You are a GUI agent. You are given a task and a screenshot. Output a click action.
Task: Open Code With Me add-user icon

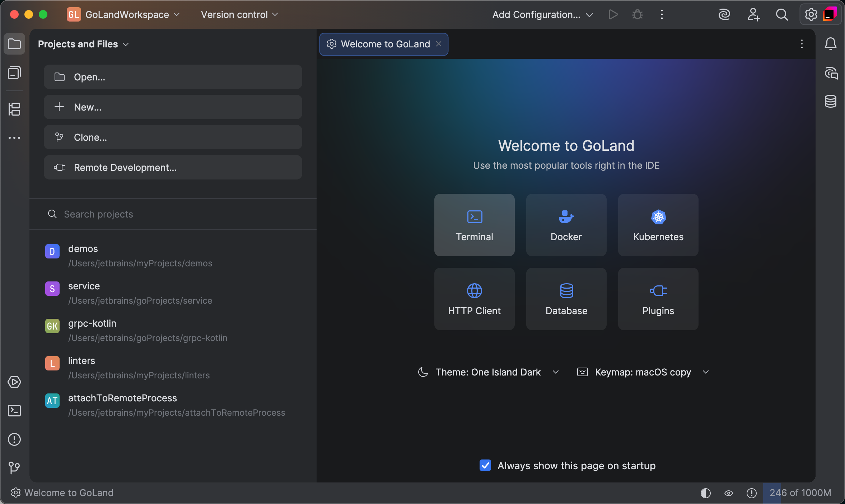pyautogui.click(x=753, y=15)
